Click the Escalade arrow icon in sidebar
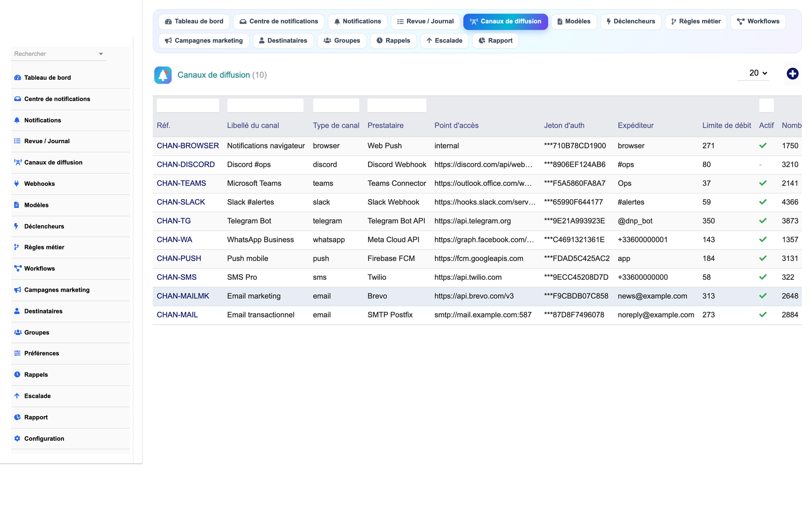 point(17,396)
